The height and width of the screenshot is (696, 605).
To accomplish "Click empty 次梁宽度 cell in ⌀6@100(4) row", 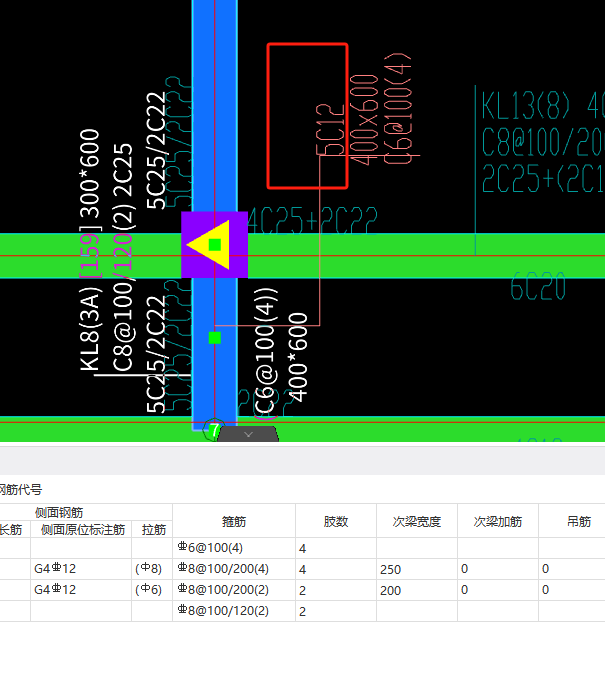I will [417, 548].
